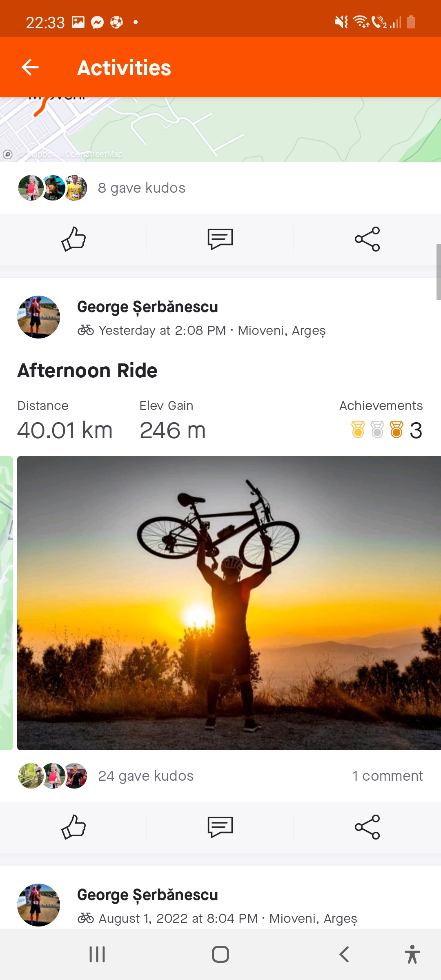View who gave 8 kudos
441x980 pixels.
[142, 188]
